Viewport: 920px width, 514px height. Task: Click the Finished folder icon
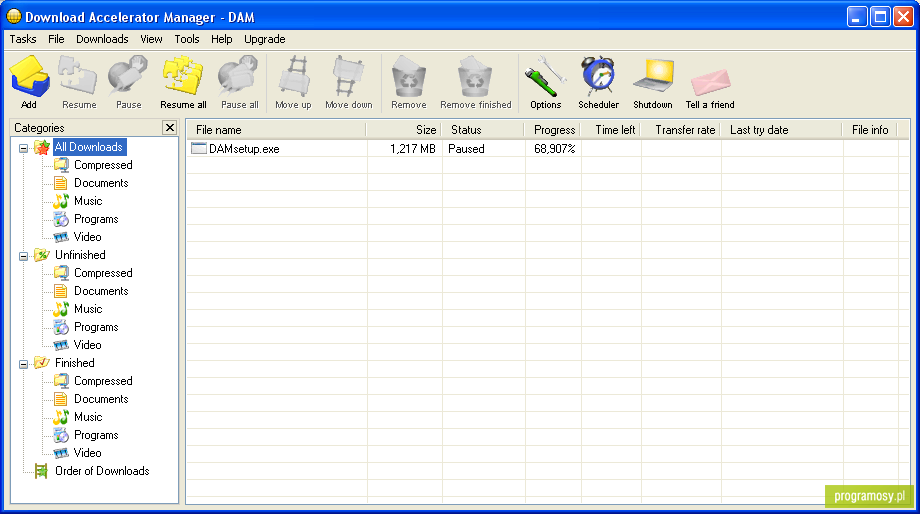42,363
